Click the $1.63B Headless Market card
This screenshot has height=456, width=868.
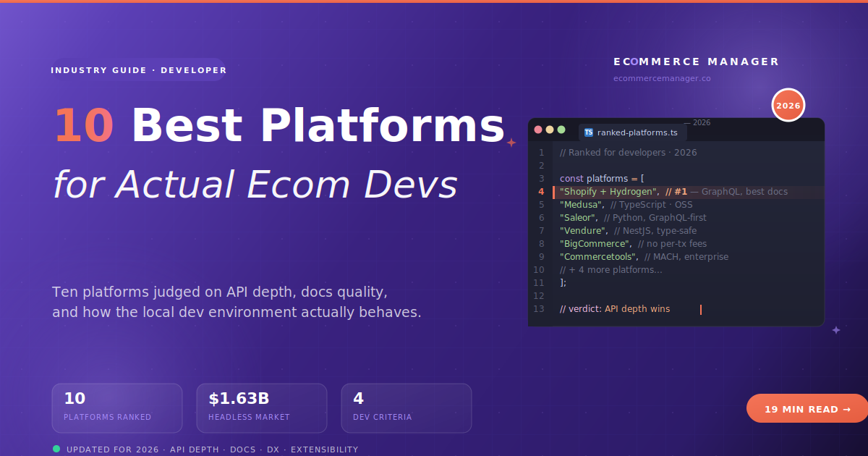[262, 408]
